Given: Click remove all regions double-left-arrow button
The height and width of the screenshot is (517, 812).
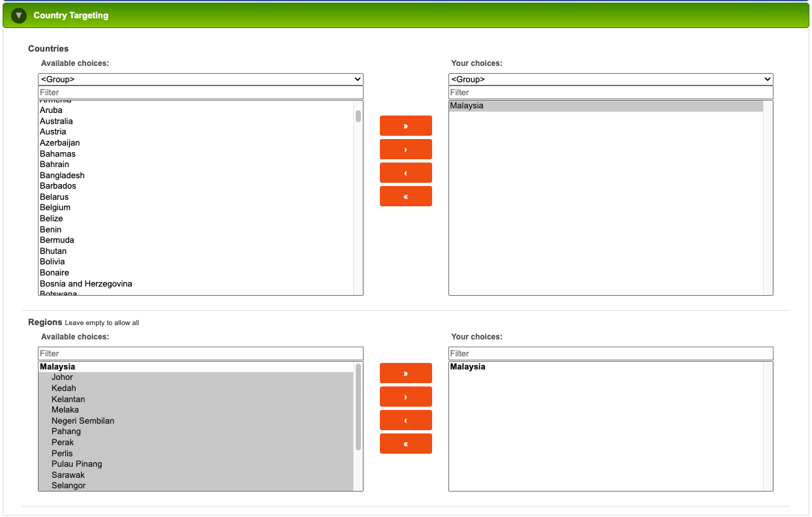Looking at the screenshot, I should click(405, 444).
